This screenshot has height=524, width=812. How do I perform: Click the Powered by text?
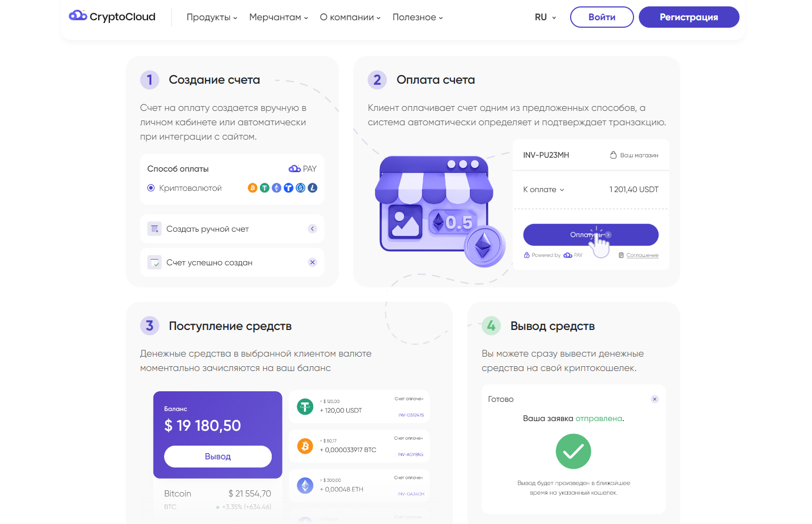click(x=546, y=255)
